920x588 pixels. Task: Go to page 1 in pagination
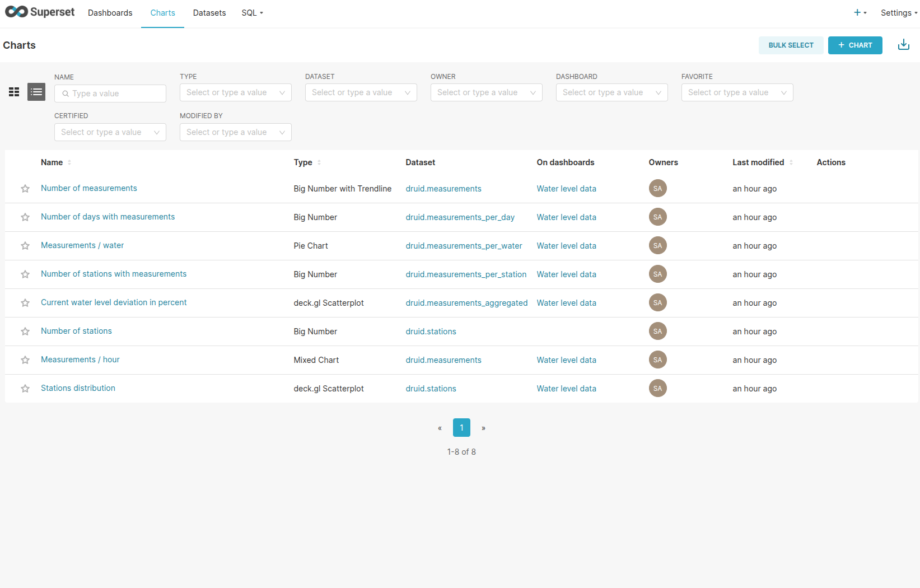pyautogui.click(x=461, y=428)
